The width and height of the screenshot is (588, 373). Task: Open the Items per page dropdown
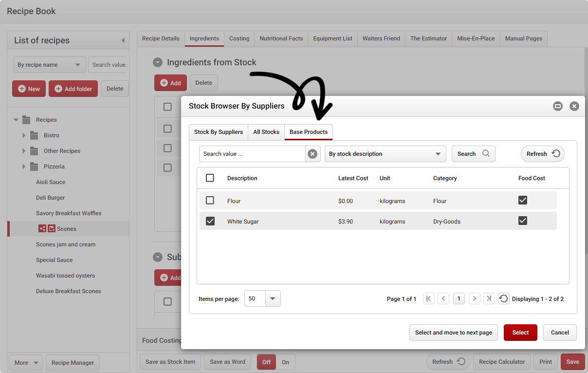click(x=273, y=298)
